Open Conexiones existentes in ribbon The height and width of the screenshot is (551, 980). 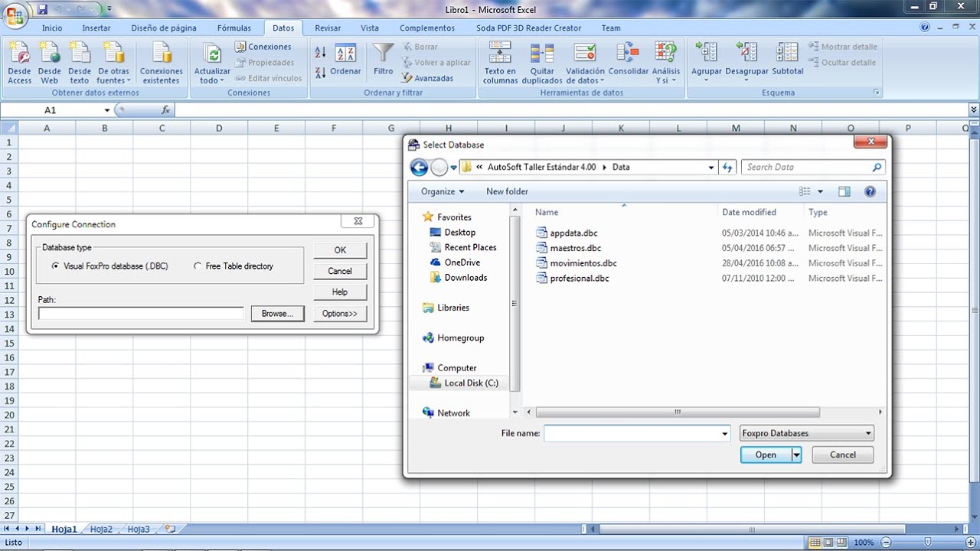click(162, 63)
